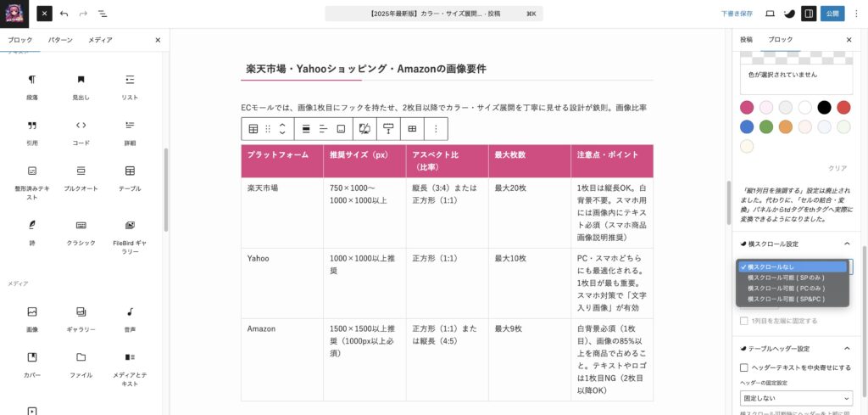868x415 pixels.
Task: Select the pink color swatch
Action: pos(747,108)
